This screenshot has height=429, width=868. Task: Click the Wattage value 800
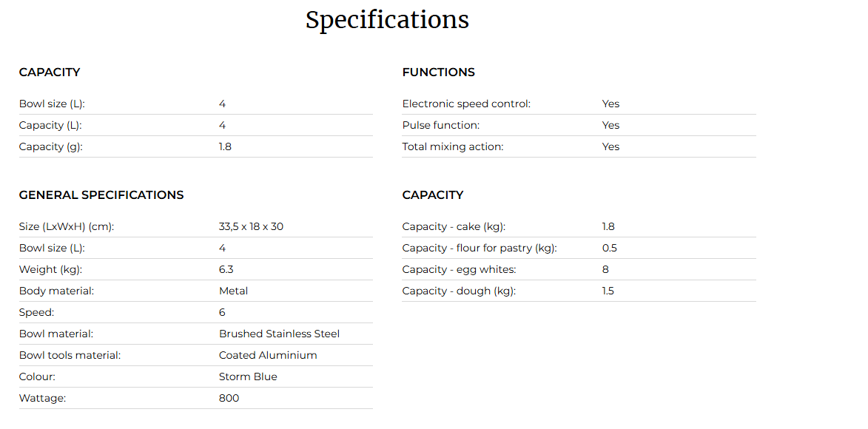tap(229, 399)
